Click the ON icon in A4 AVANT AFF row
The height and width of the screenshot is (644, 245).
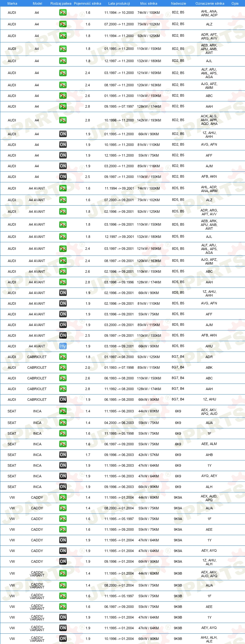click(x=63, y=314)
